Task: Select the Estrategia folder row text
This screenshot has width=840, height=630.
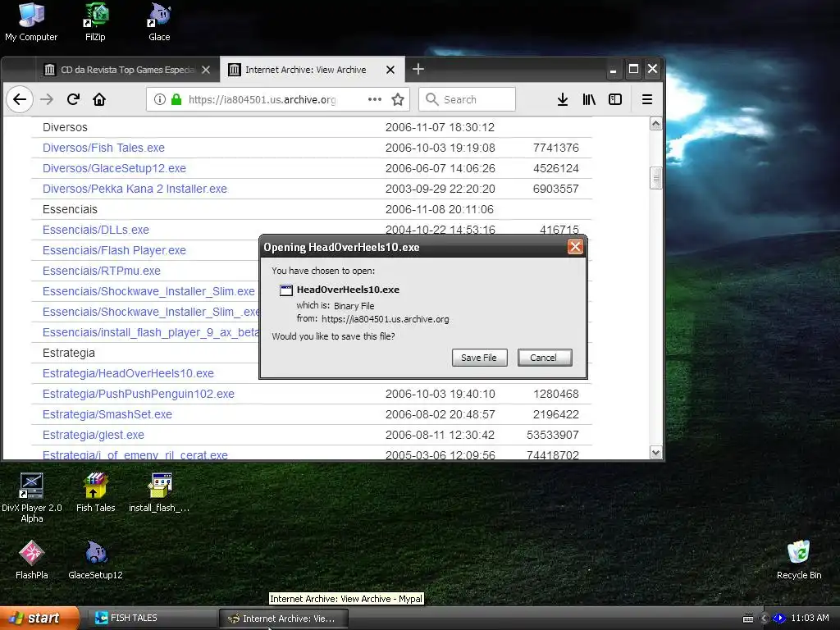Action: [69, 353]
